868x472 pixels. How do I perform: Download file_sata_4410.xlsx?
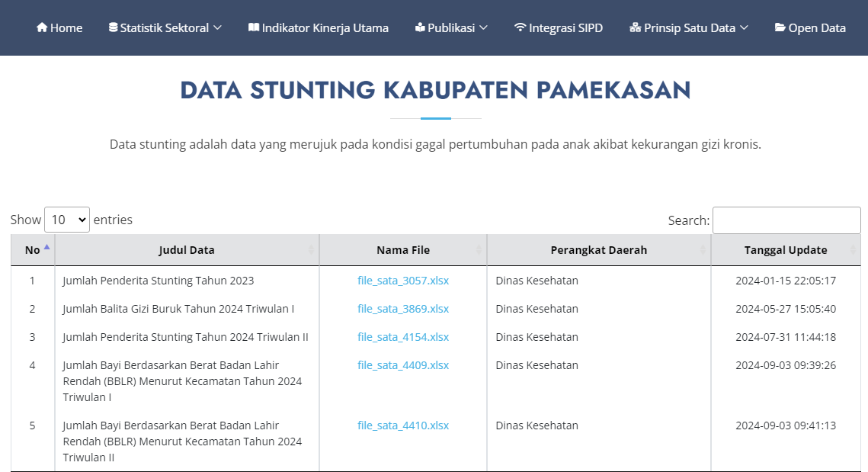click(403, 425)
